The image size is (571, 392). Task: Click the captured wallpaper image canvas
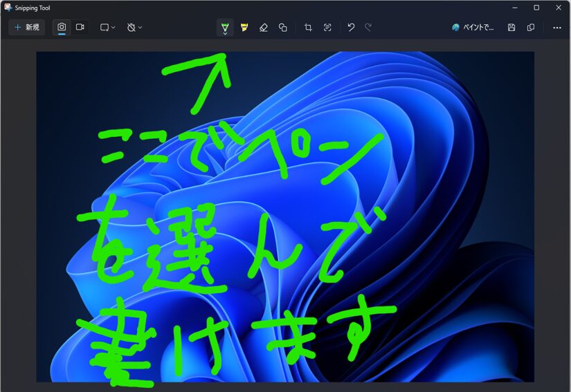(x=285, y=216)
